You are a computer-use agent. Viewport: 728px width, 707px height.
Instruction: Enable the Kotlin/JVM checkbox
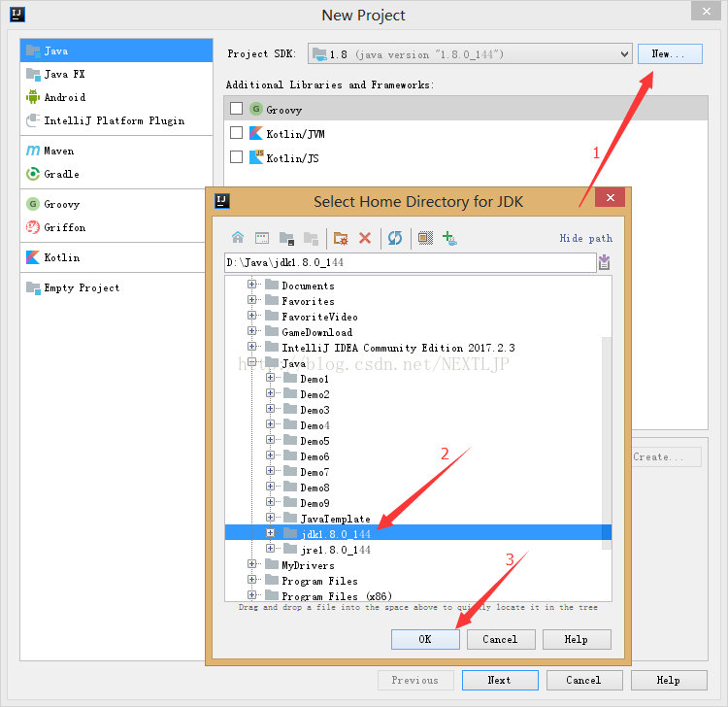236,133
